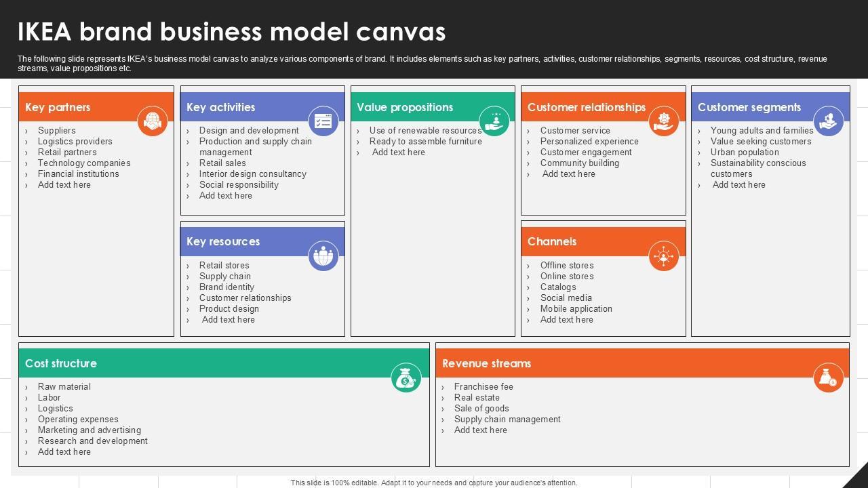Click the 'Logistics providers' bullet
868x488 pixels.
tap(75, 141)
